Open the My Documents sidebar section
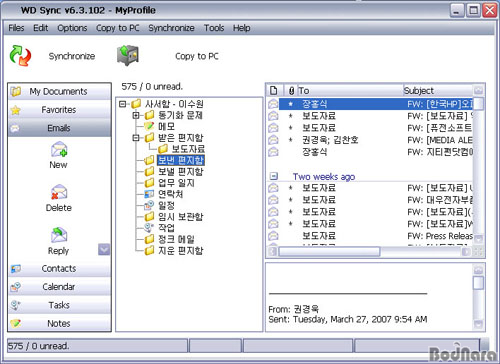 [x=59, y=91]
